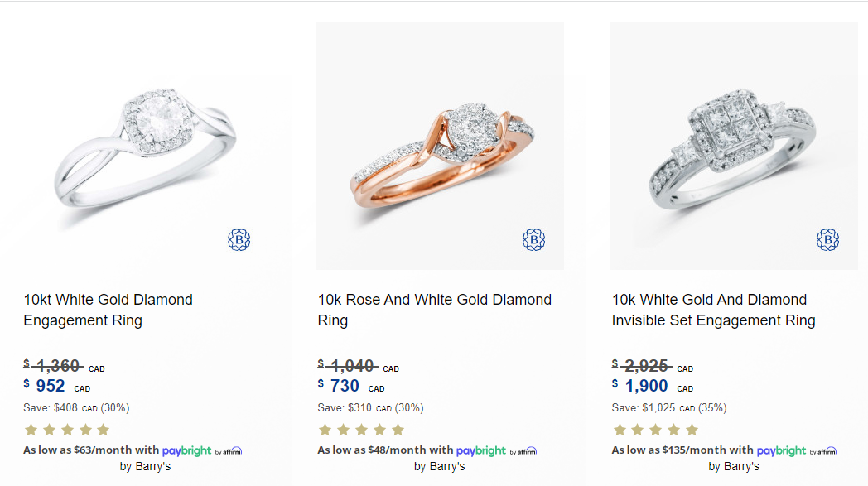View the rose gold ring product photo

pyautogui.click(x=440, y=146)
